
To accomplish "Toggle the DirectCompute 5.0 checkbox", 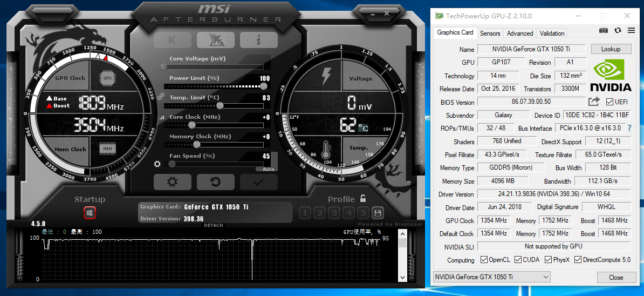I will [x=578, y=260].
